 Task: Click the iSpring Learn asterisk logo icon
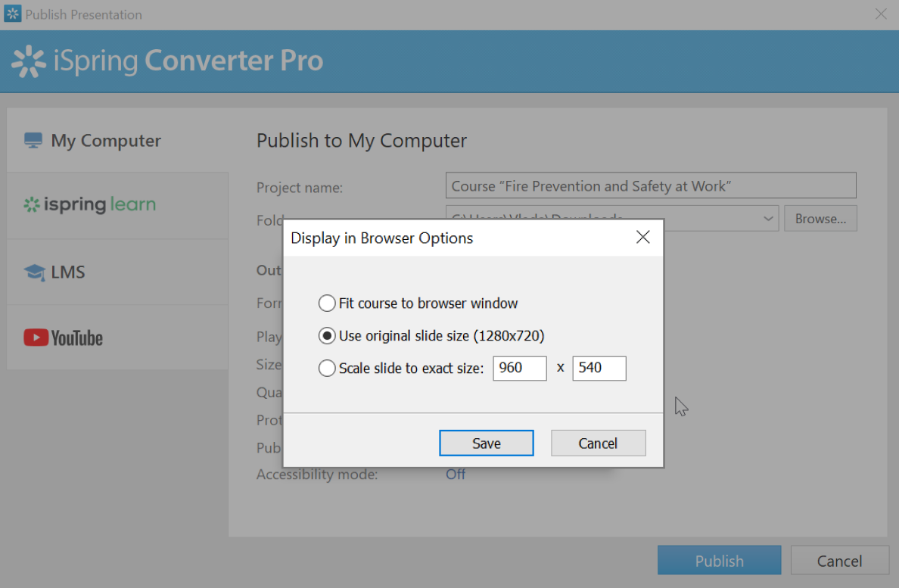tap(32, 204)
